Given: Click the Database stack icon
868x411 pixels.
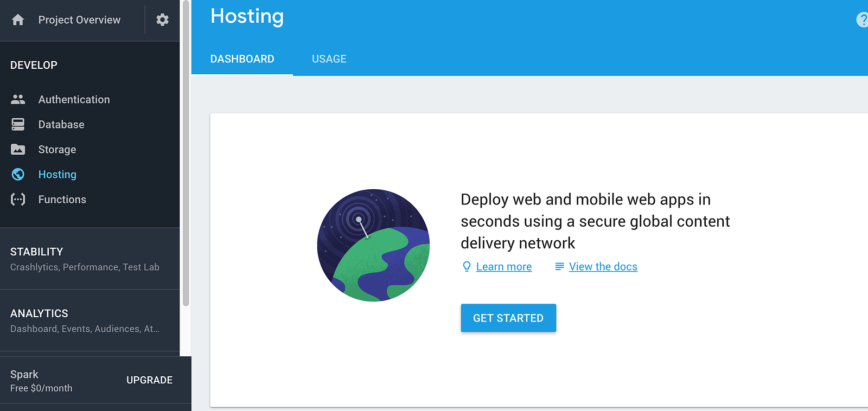Looking at the screenshot, I should (x=18, y=124).
